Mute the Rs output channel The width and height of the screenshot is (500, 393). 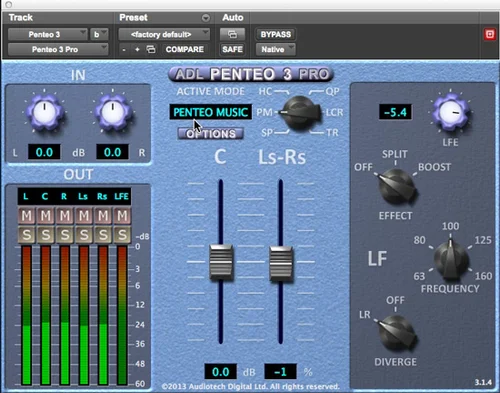[103, 216]
